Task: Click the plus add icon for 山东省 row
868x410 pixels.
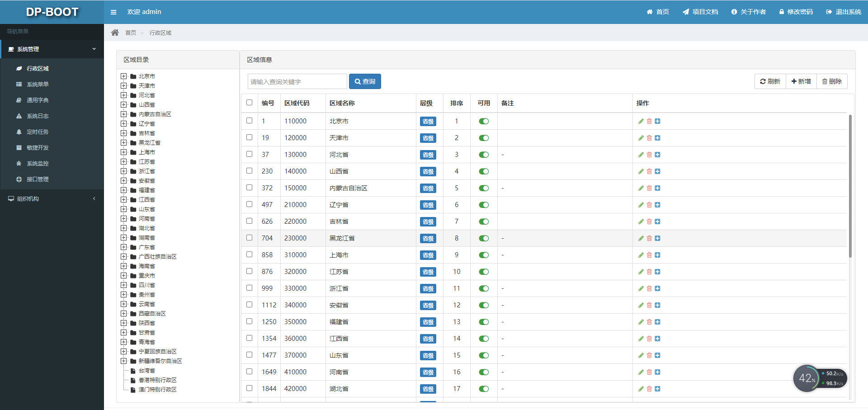Action: point(657,355)
